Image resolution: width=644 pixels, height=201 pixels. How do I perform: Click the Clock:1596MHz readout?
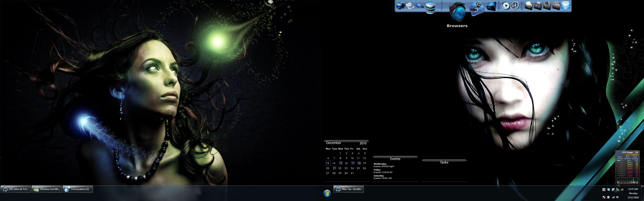point(632,155)
